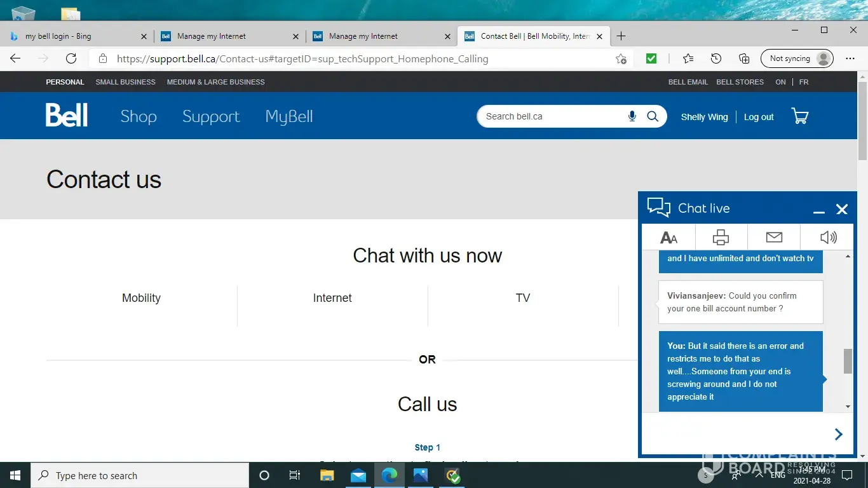Screen dimensions: 868x488
Task: Switch to 'my bell login - Bing' tab
Action: coord(76,36)
